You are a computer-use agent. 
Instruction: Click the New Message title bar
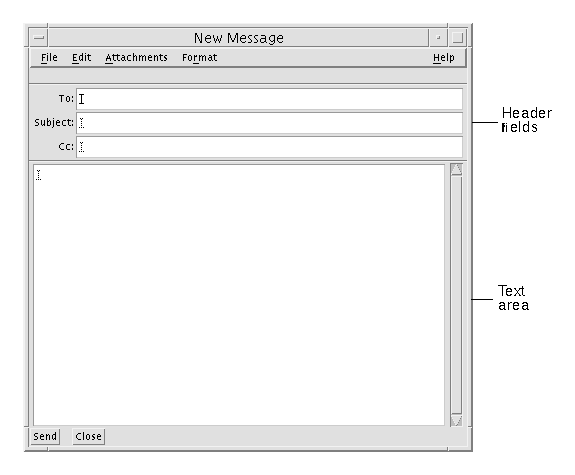click(238, 38)
